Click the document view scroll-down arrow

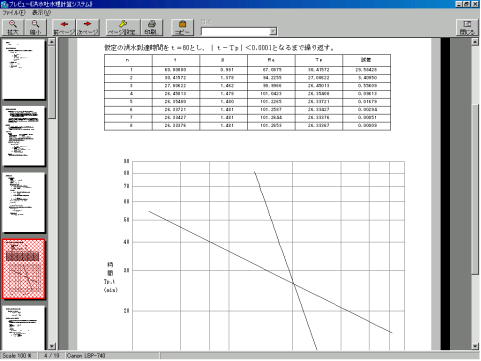click(475, 346)
